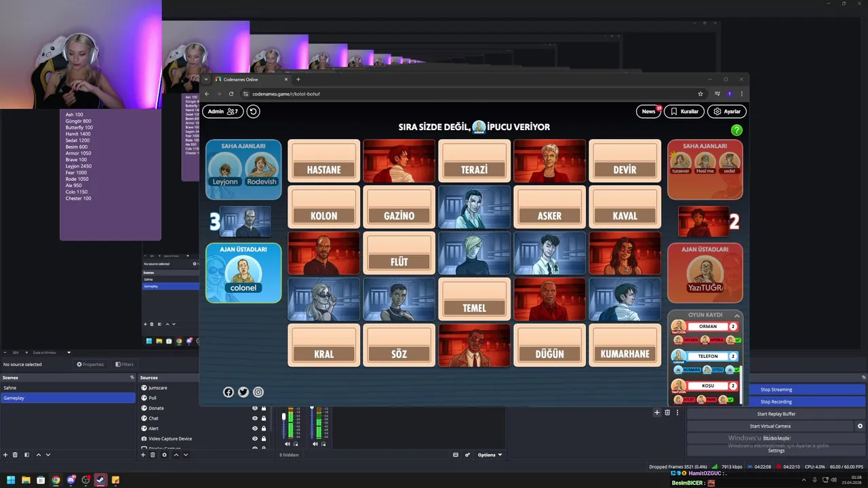
Task: Open Codenames Facebook icon
Action: coord(229,392)
